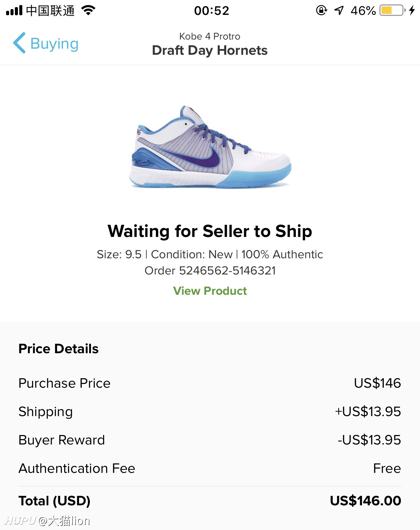The width and height of the screenshot is (420, 530).
Task: Tap the Total (USD) amount US$146.00
Action: (366, 501)
